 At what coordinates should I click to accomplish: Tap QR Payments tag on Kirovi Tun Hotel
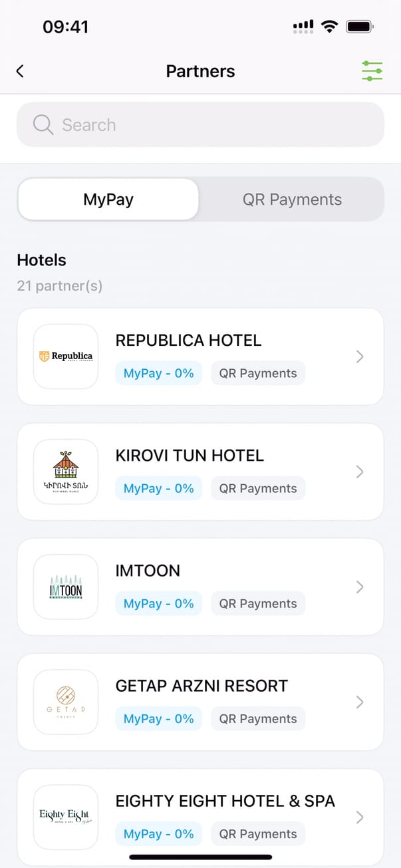(258, 488)
